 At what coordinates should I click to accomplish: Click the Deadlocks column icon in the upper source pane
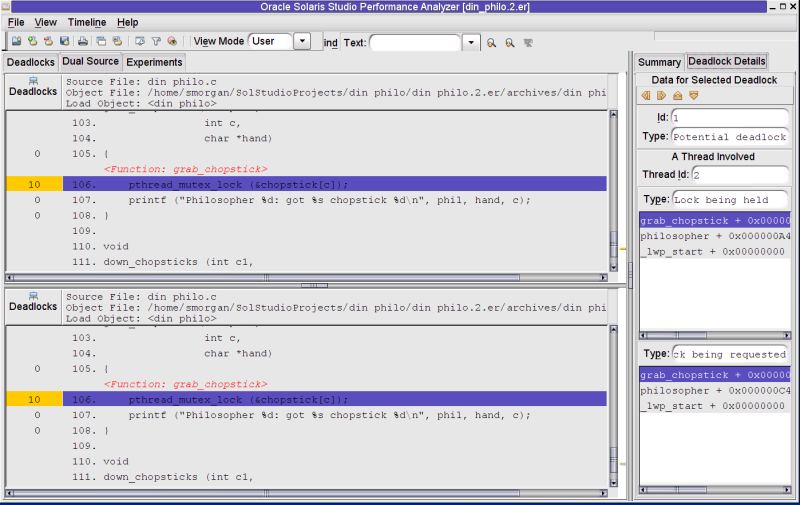coord(33,81)
